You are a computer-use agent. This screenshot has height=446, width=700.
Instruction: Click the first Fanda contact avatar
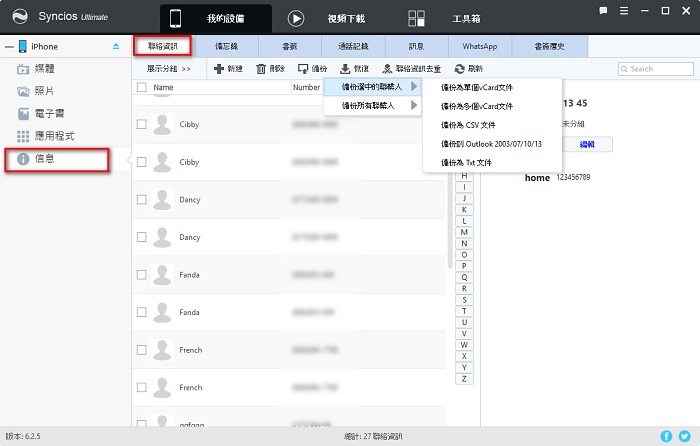coord(162,275)
